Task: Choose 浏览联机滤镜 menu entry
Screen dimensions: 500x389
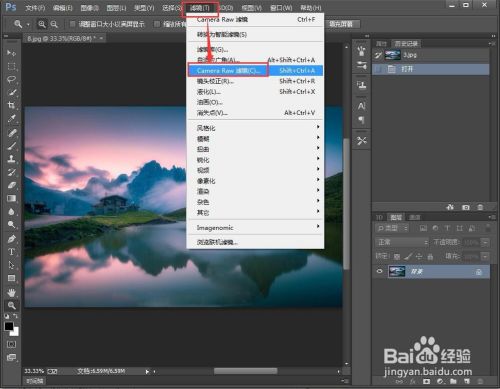Action: coord(255,242)
